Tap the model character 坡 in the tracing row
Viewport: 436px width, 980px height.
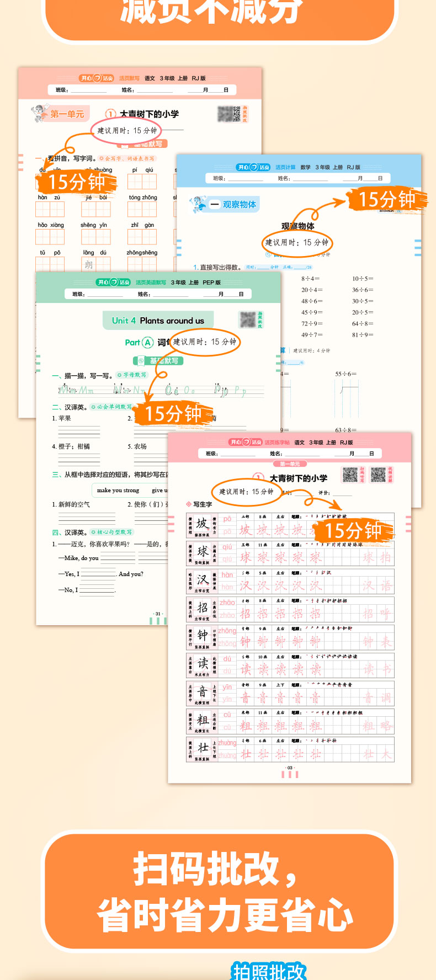pos(203,524)
